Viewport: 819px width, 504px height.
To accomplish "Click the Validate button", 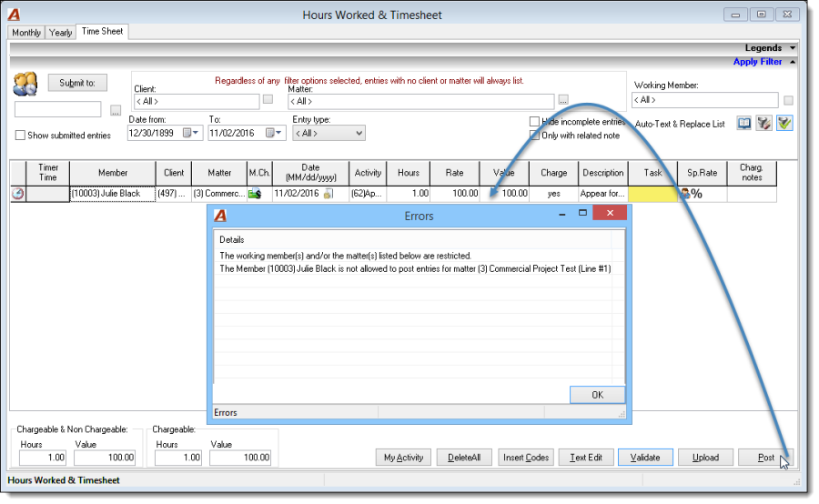I will click(645, 458).
